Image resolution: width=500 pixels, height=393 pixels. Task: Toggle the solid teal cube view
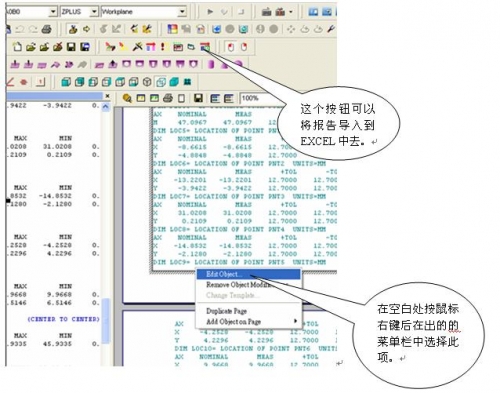(174, 82)
